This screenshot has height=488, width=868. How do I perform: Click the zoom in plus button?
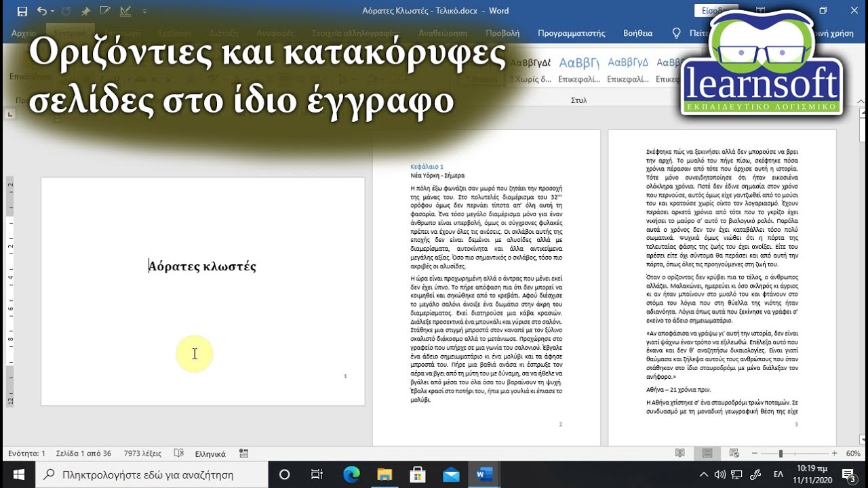[x=835, y=453]
